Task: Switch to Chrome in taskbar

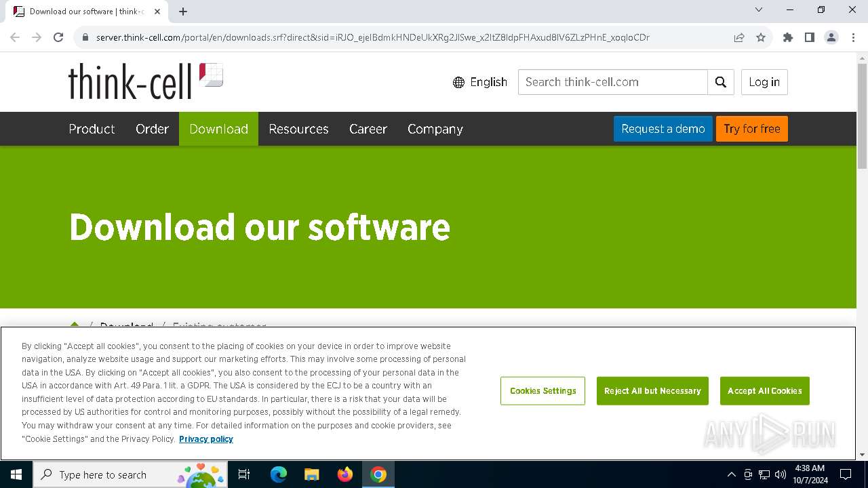Action: [x=378, y=474]
